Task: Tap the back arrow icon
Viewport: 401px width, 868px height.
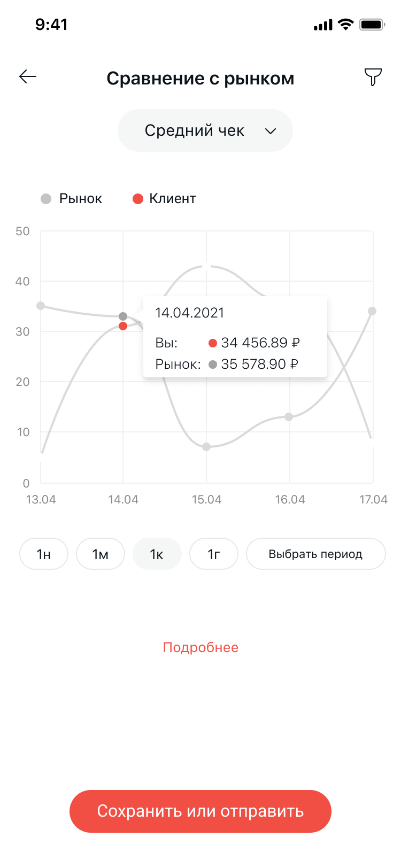Action: (x=28, y=77)
